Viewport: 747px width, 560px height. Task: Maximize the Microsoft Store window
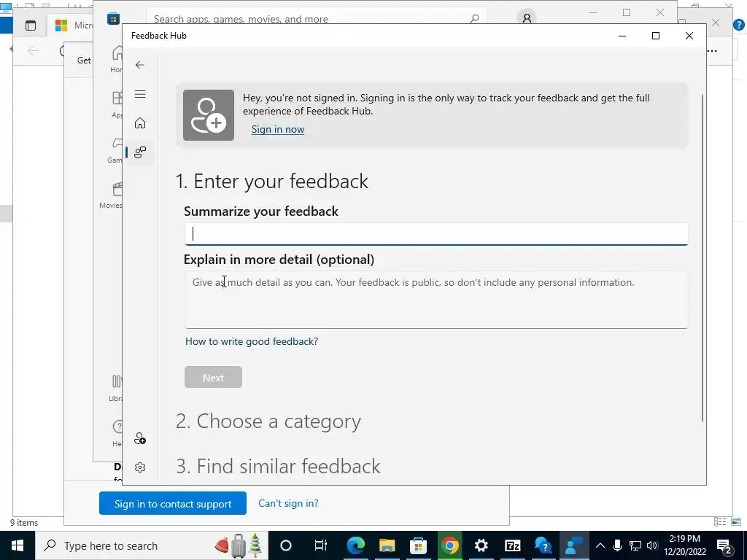[627, 12]
